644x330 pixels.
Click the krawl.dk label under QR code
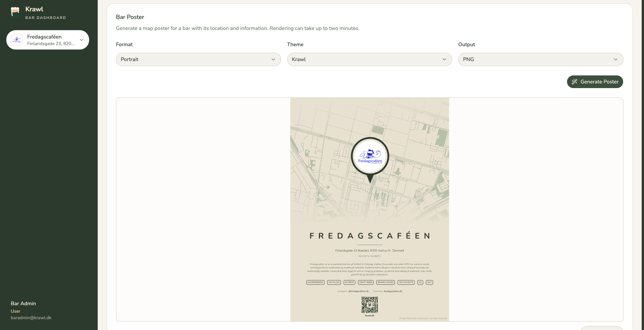[370, 315]
